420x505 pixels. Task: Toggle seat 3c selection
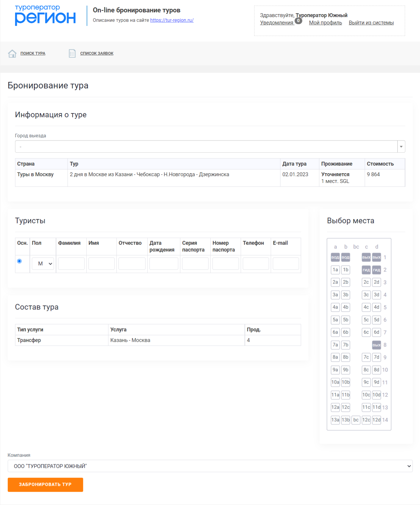[366, 295]
